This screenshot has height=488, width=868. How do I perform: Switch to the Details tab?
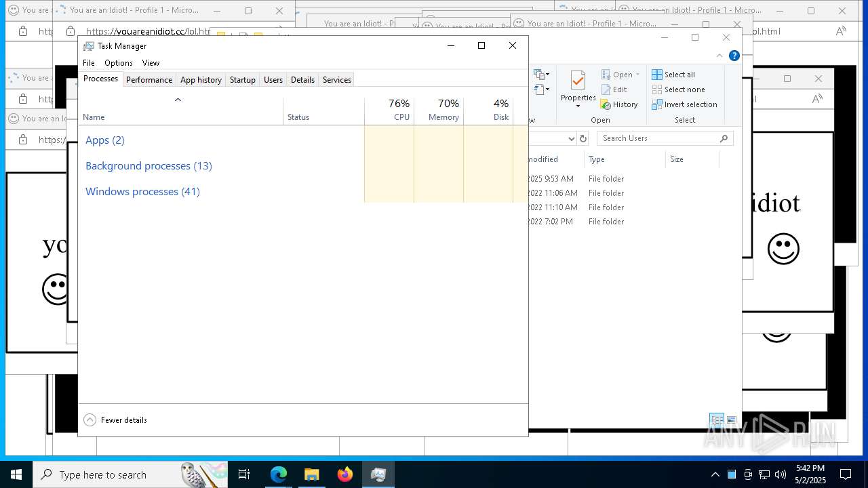tap(302, 79)
